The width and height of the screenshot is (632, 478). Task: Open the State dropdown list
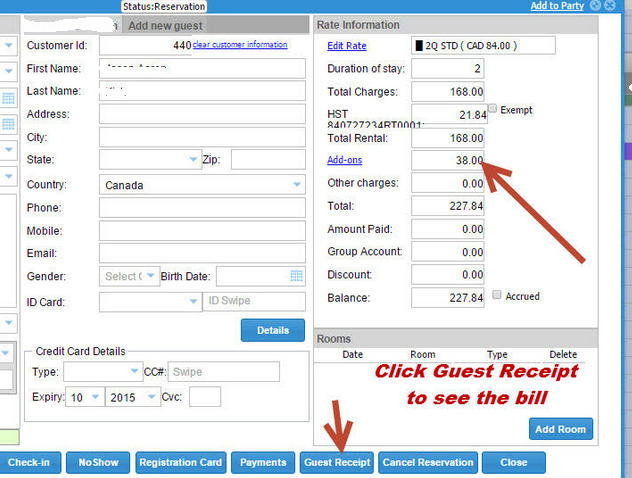click(194, 160)
